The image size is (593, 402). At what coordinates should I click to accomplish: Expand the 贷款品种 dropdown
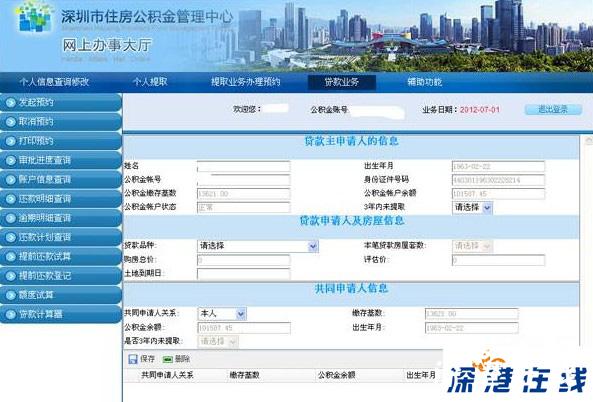[x=258, y=246]
